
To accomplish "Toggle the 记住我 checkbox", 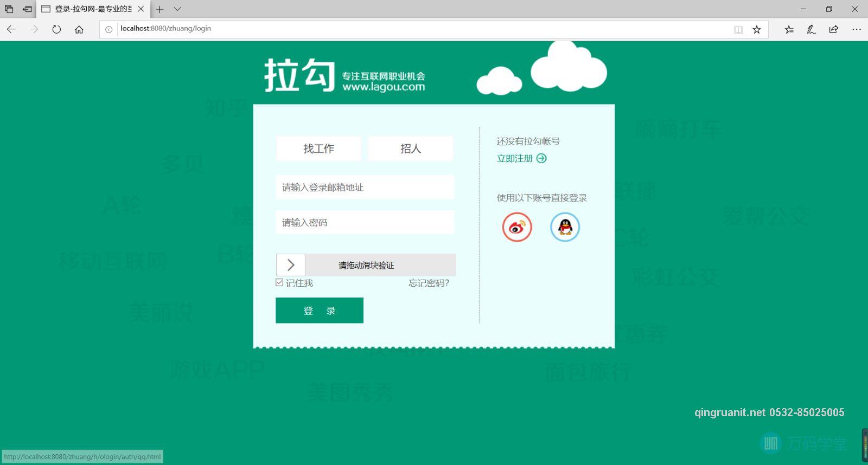I will 279,282.
